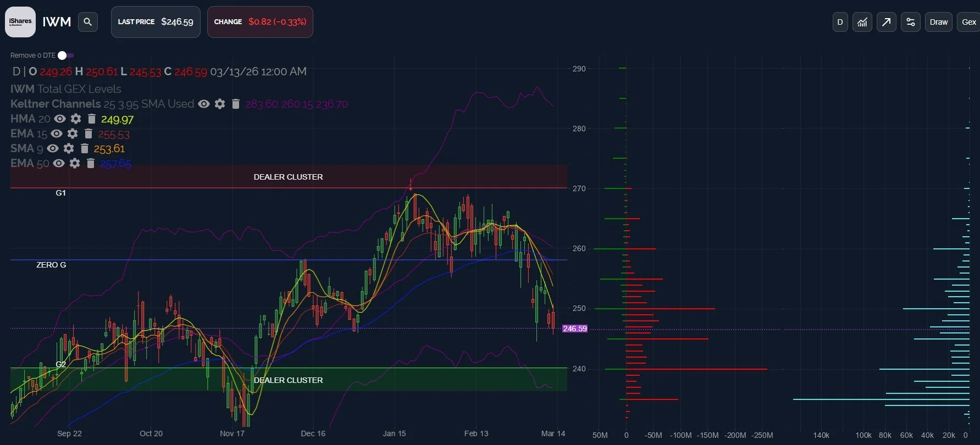
Task: Open EMA 50 settings gear
Action: pyautogui.click(x=75, y=163)
